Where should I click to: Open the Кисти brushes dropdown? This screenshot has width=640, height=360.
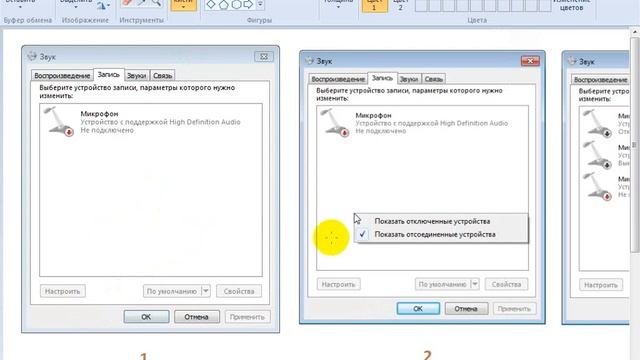[183, 5]
